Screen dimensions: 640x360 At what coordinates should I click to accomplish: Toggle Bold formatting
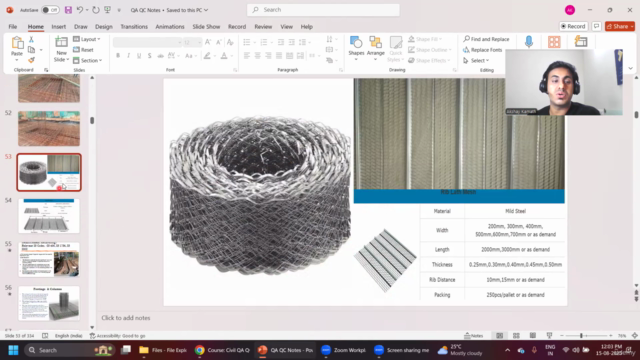pos(118,56)
